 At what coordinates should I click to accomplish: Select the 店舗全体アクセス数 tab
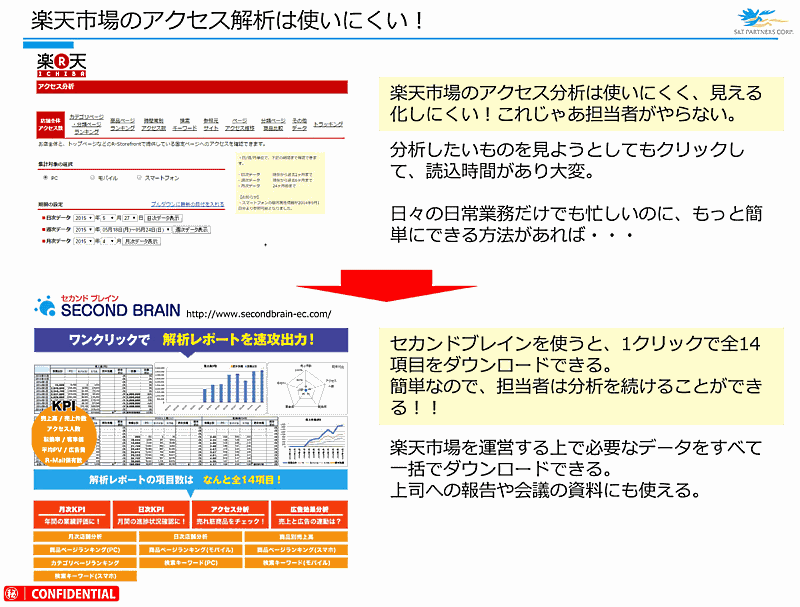51,124
